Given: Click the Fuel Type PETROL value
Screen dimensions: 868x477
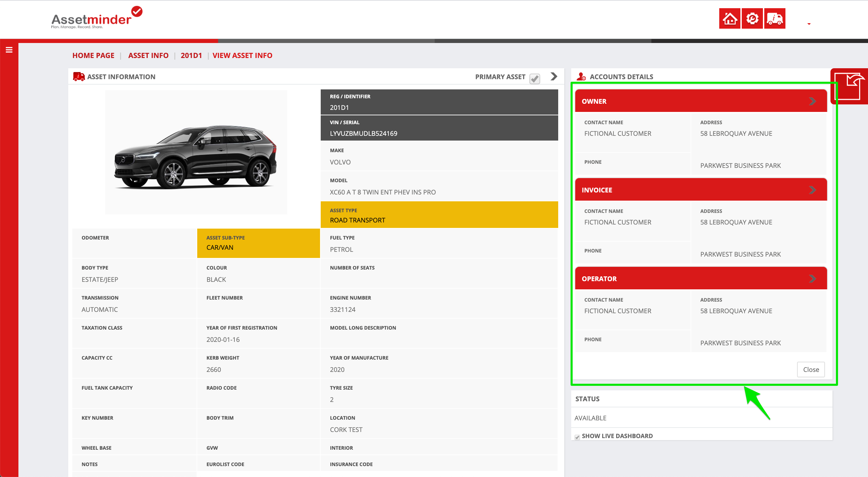Looking at the screenshot, I should click(x=341, y=249).
